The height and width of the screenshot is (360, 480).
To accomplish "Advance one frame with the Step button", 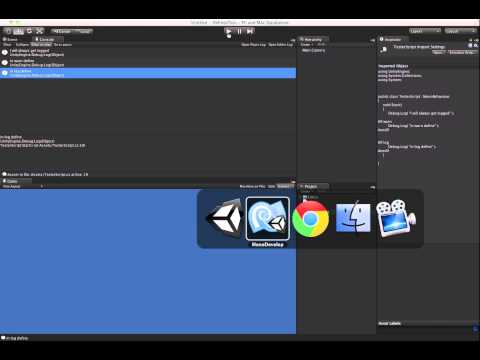I will pyautogui.click(x=250, y=31).
